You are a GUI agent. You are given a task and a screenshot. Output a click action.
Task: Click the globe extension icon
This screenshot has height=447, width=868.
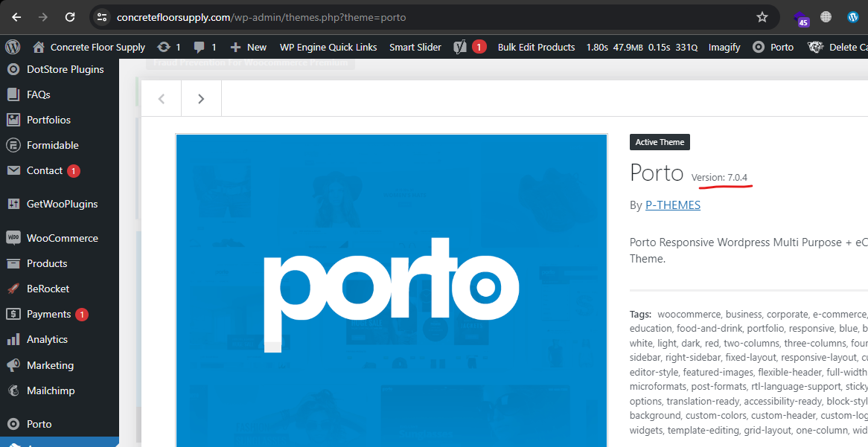(826, 17)
